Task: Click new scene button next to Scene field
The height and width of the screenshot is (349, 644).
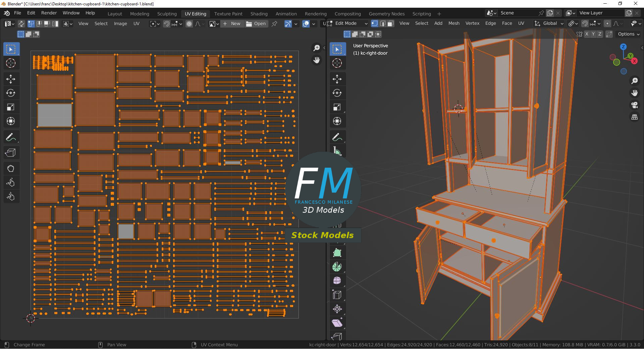Action: (550, 13)
